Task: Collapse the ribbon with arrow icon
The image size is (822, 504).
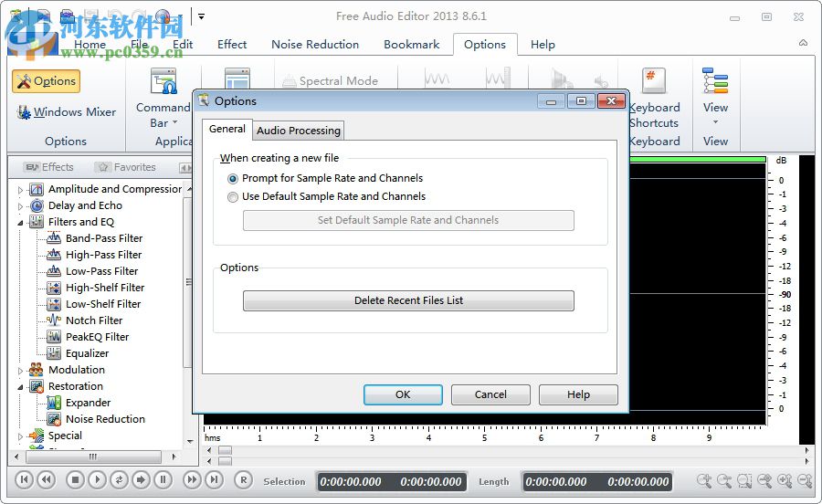Action: [803, 43]
